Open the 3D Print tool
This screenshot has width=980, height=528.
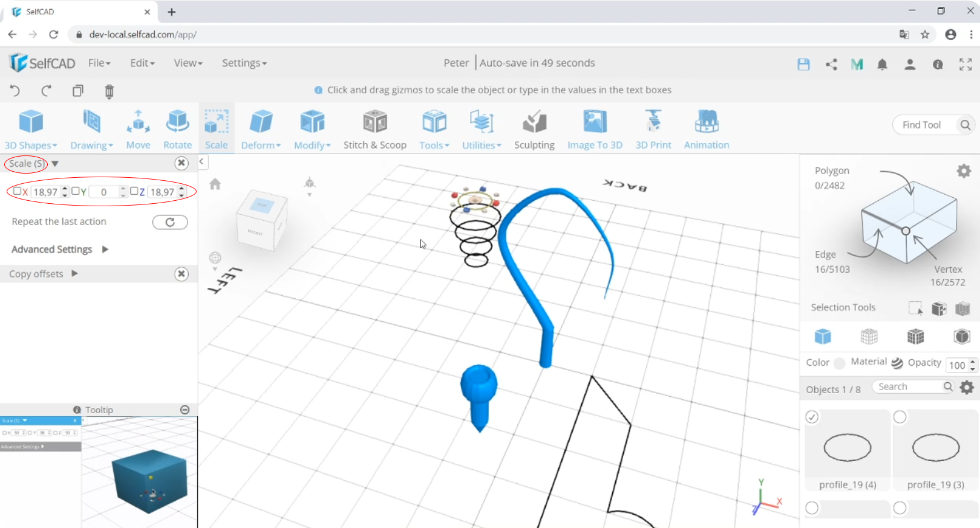[653, 129]
